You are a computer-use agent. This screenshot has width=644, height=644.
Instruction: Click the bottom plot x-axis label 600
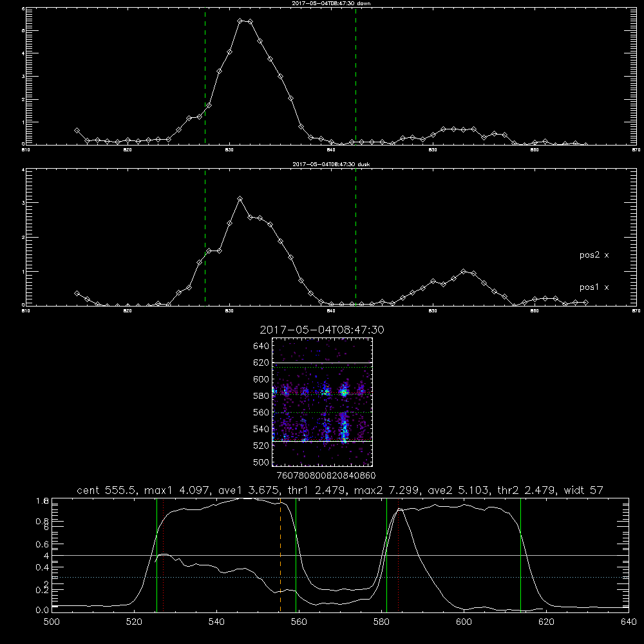point(464,622)
